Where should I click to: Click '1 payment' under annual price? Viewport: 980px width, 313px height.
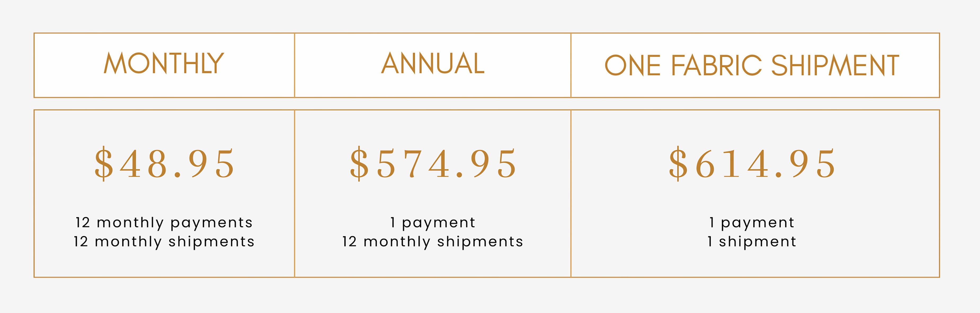pos(433,222)
